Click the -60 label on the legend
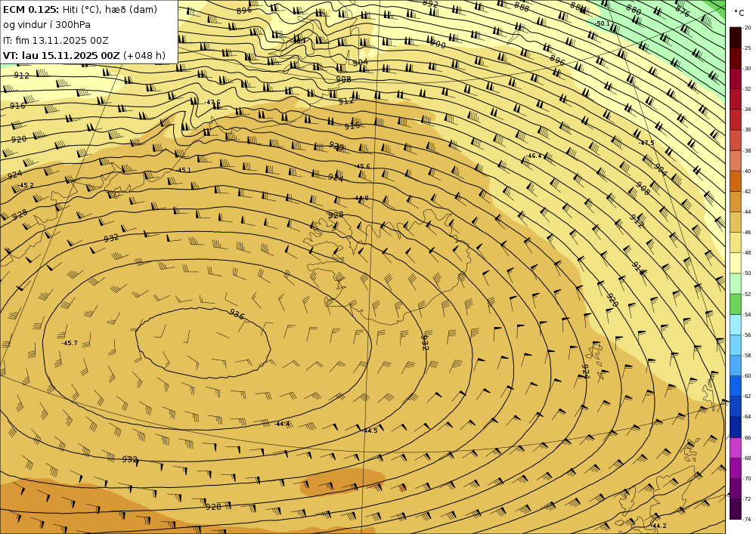The height and width of the screenshot is (534, 756). tap(748, 375)
